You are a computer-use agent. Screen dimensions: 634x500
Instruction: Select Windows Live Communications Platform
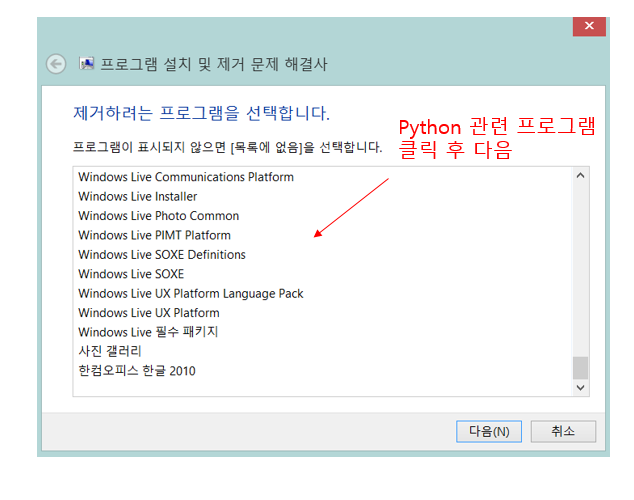(x=323, y=177)
